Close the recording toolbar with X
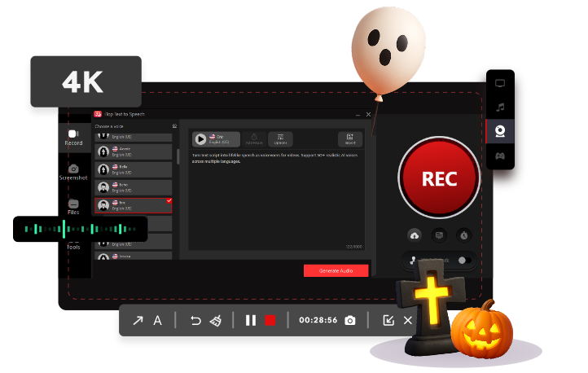 tap(408, 321)
